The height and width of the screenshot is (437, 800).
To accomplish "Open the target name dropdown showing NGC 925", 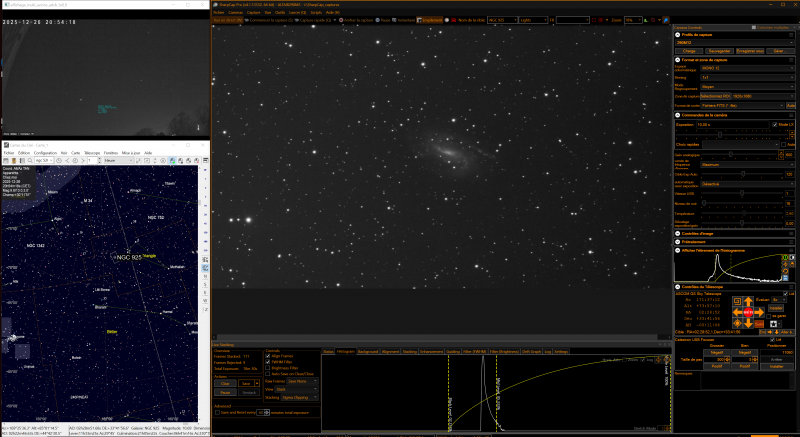I will click(x=502, y=20).
